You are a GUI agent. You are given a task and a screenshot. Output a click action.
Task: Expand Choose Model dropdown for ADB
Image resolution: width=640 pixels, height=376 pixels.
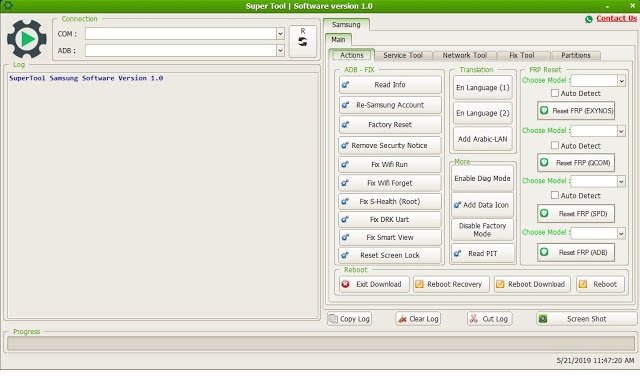(621, 233)
